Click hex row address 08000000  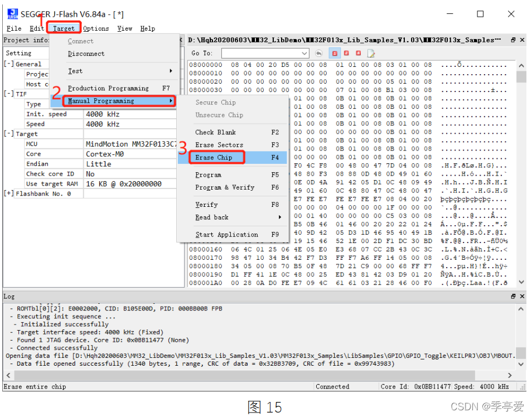click(x=206, y=65)
